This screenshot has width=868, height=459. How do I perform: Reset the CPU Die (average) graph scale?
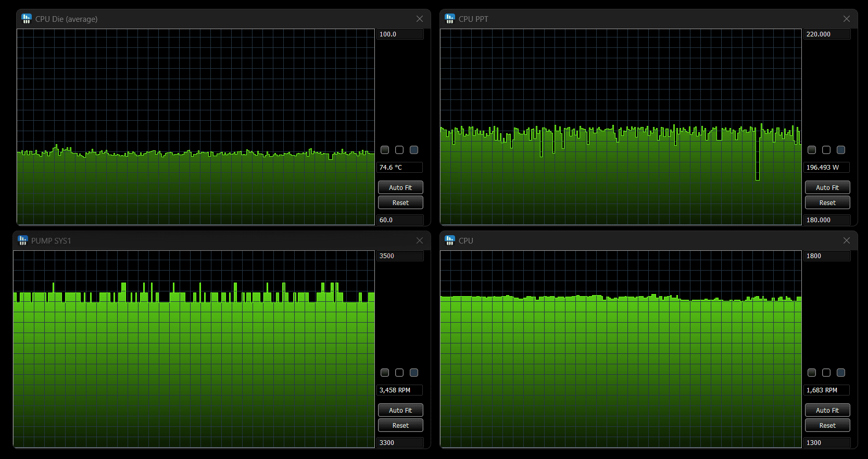[x=400, y=202]
